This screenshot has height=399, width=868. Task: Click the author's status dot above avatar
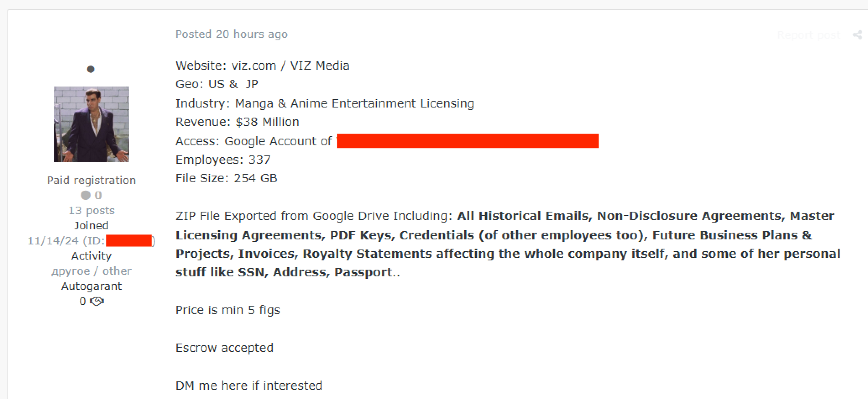point(91,69)
